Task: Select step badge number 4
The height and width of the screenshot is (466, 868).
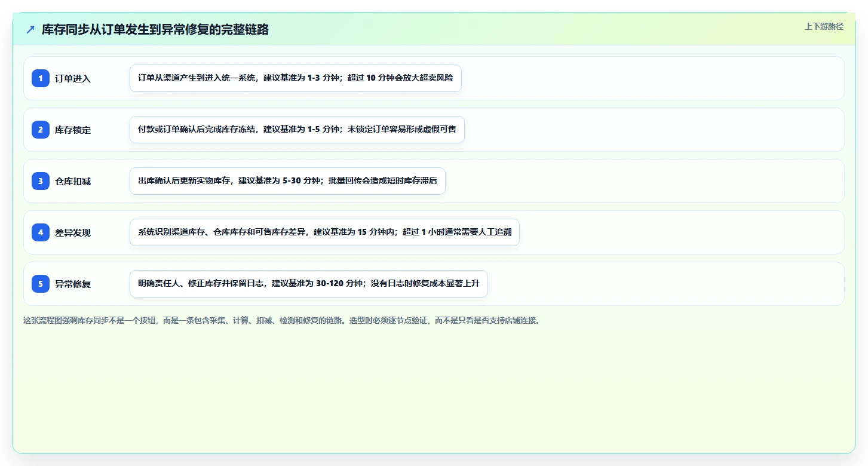Action: 41,232
